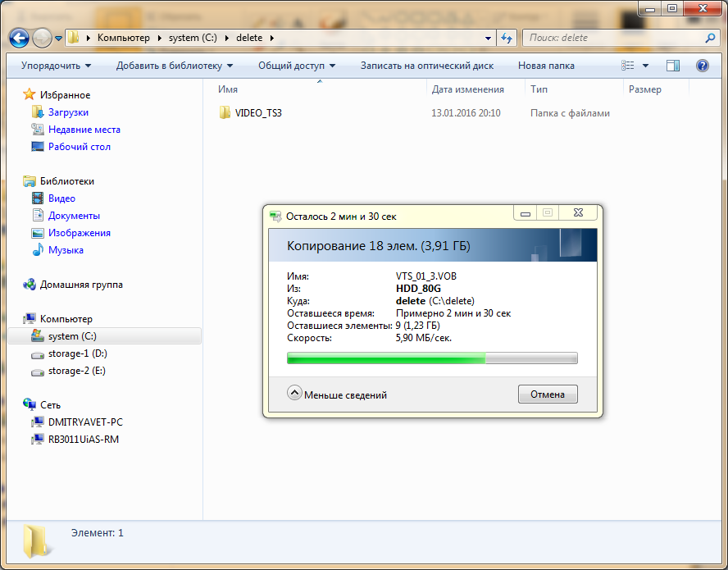Click the change view icon in toolbar
The height and width of the screenshot is (570, 728).
pyautogui.click(x=629, y=66)
